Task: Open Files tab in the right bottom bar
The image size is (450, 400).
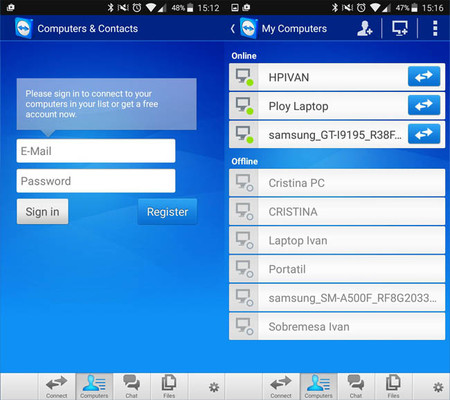Action: coord(393,386)
